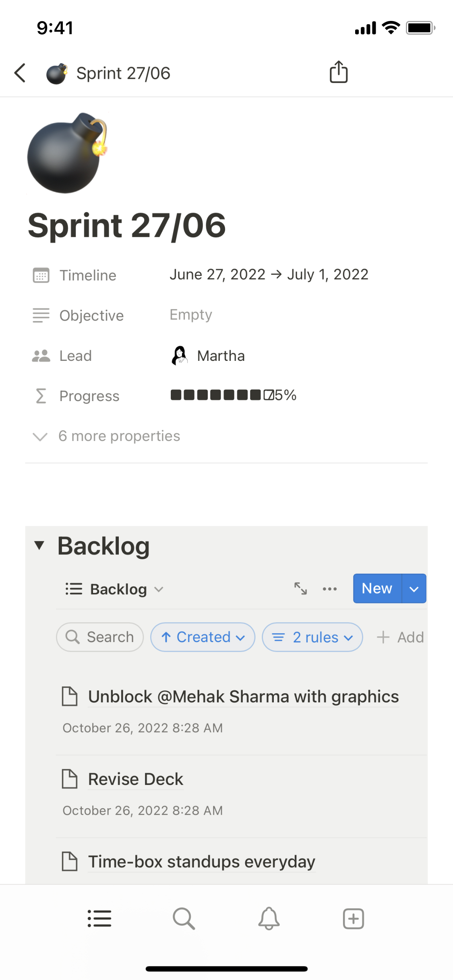Open the three-dot Backlog options menu

330,589
